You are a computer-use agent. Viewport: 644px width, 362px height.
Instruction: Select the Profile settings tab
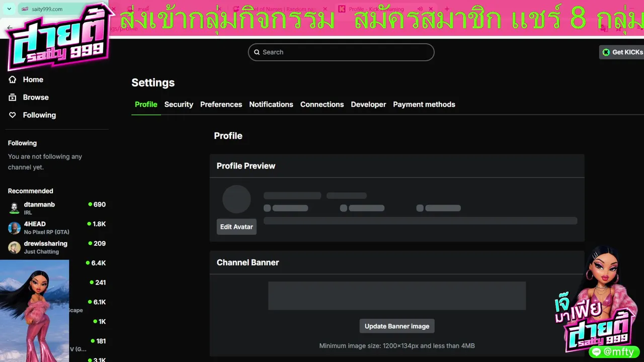(x=146, y=105)
